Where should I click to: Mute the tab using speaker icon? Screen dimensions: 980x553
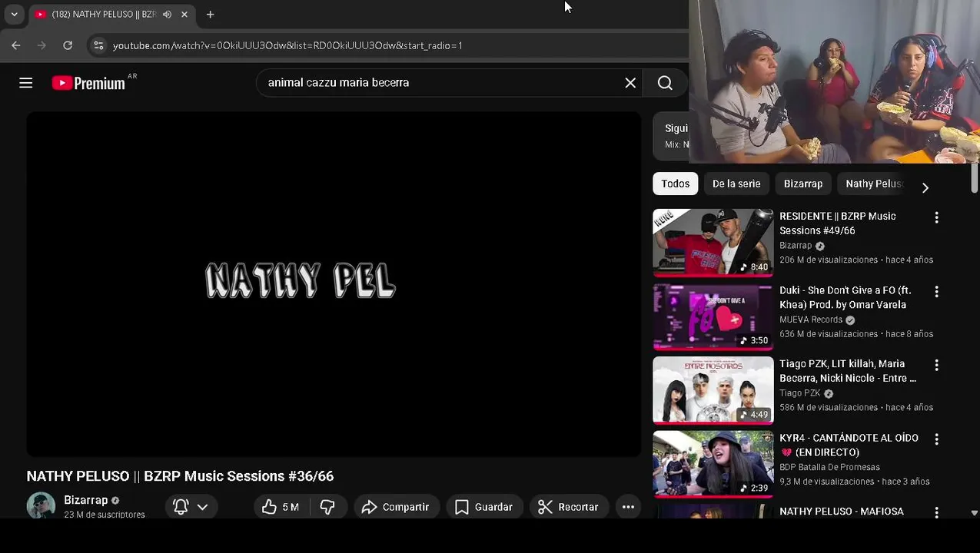click(167, 14)
